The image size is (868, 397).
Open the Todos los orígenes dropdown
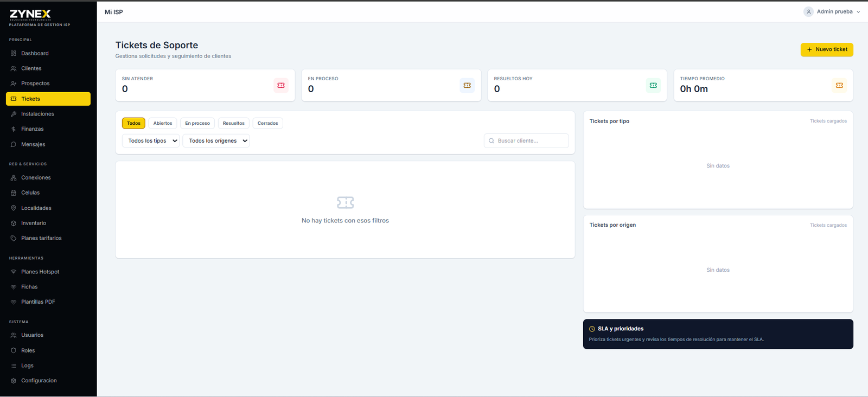tap(216, 141)
